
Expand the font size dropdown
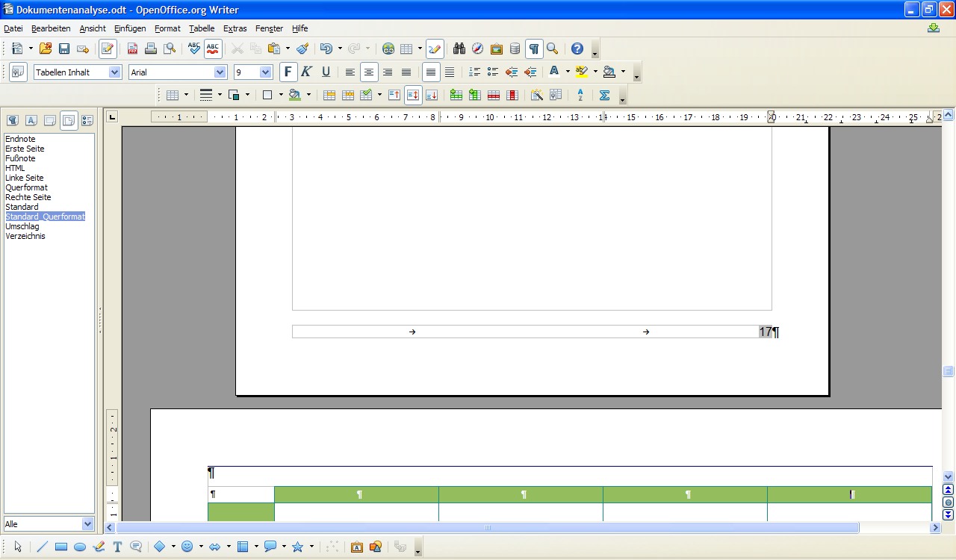point(265,72)
